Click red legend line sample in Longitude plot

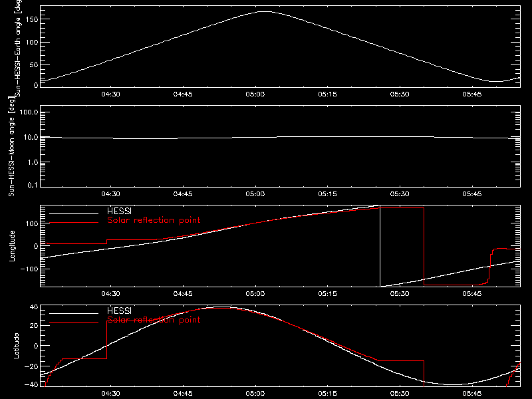click(x=74, y=223)
